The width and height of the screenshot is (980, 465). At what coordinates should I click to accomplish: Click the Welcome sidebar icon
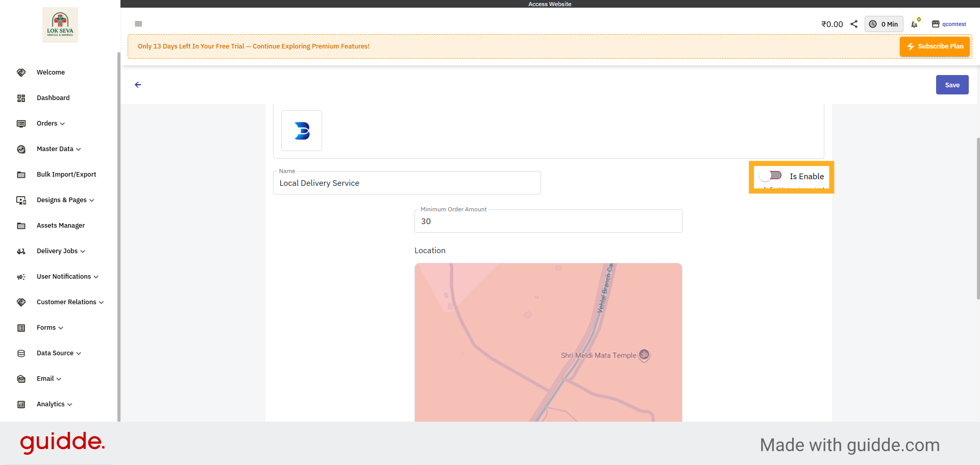pyautogui.click(x=21, y=72)
